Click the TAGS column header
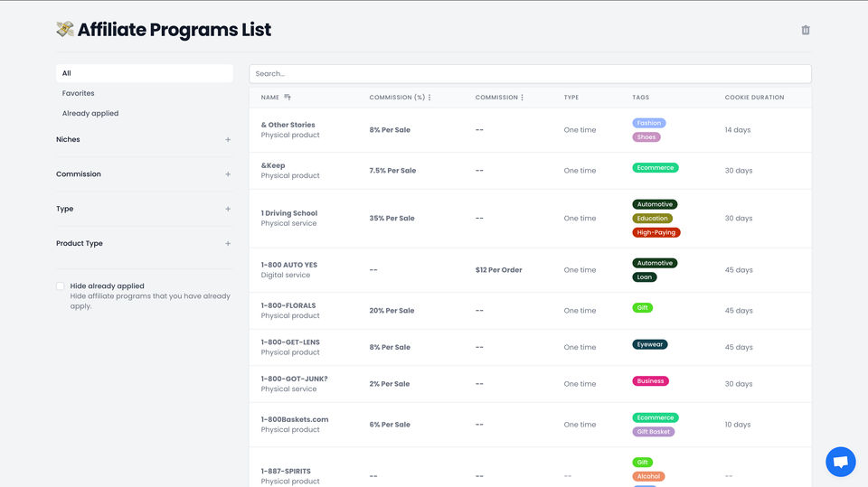868x487 pixels. coord(640,98)
